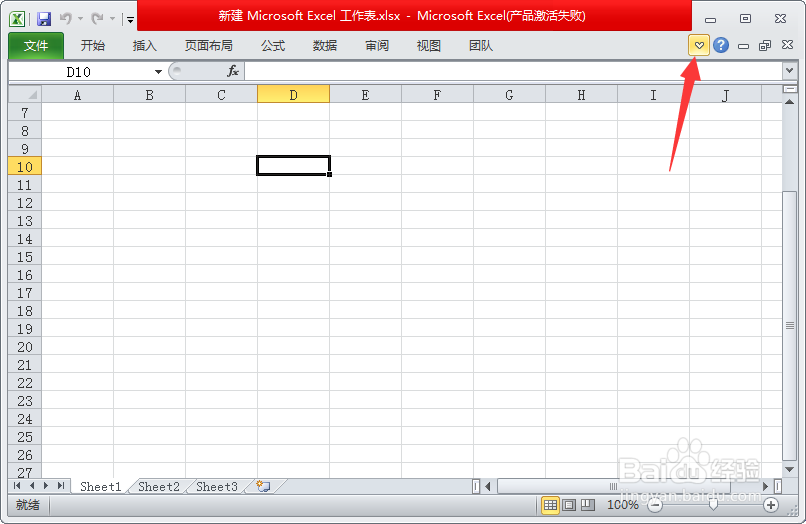Screen dimensions: 806x524
Task: Click horizontal scrollbar left arrow
Action: [488, 486]
